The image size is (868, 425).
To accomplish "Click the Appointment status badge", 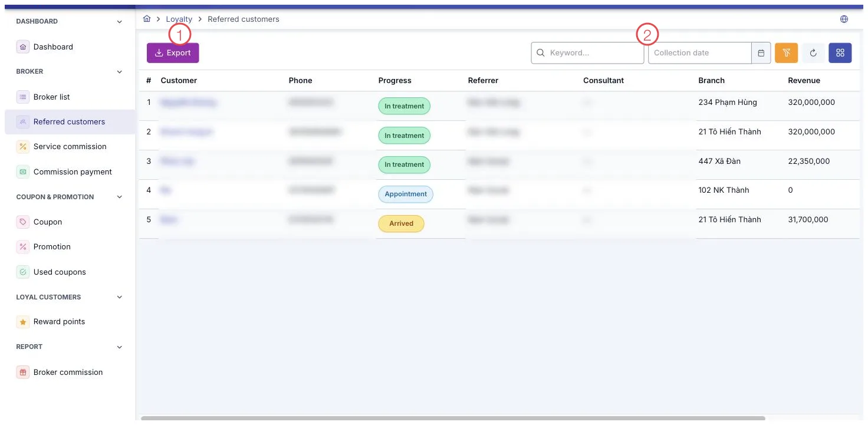I will tap(406, 194).
